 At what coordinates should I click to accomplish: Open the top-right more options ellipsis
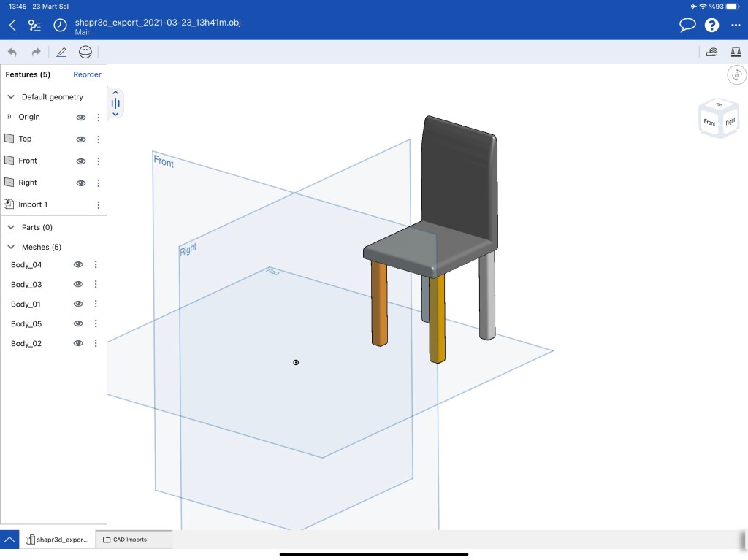tap(736, 26)
